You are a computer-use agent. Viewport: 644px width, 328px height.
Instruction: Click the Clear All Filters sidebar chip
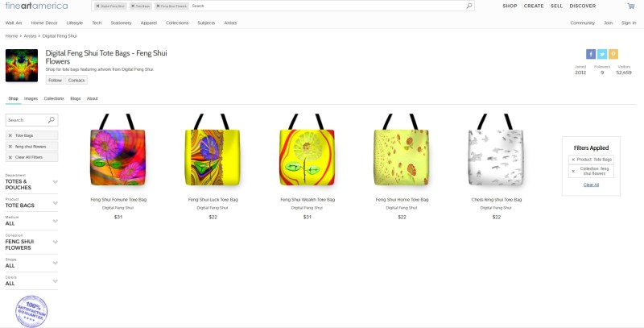[x=31, y=157]
